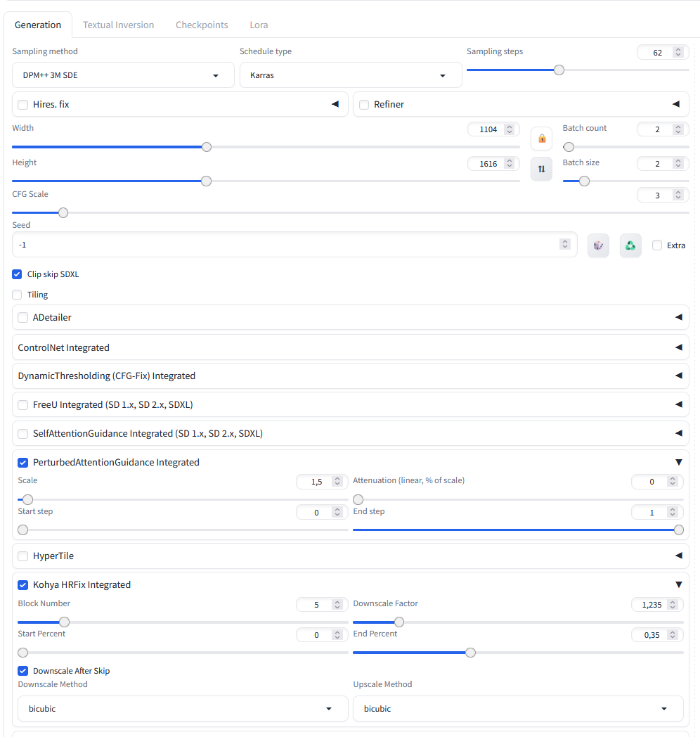Image resolution: width=700 pixels, height=737 pixels.
Task: Click the Width slider handle
Action: click(x=207, y=147)
